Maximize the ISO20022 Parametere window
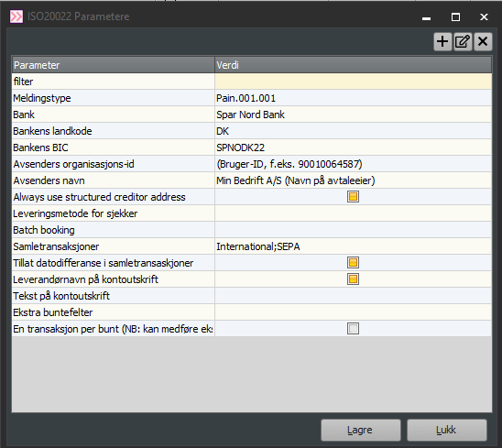502x448 pixels. tap(455, 17)
